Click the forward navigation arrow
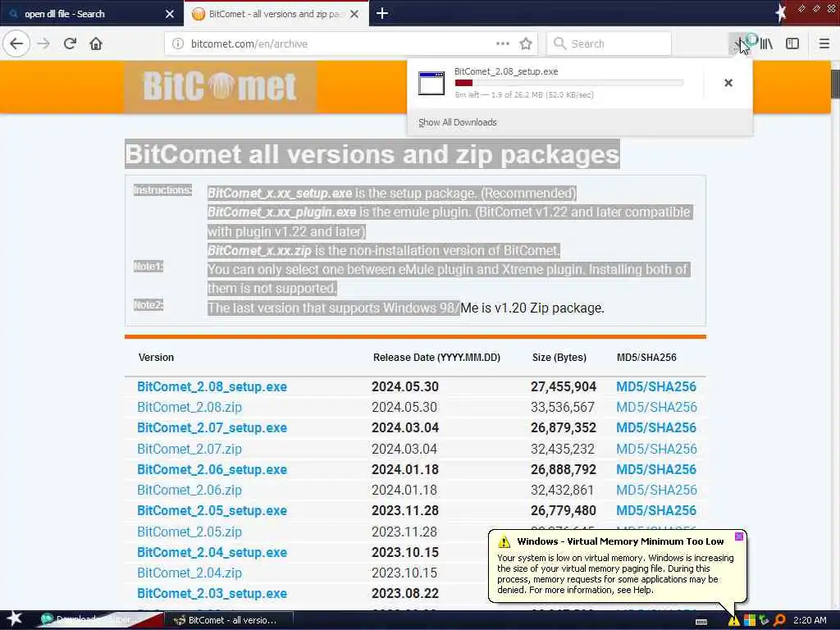The width and height of the screenshot is (840, 630). (43, 44)
